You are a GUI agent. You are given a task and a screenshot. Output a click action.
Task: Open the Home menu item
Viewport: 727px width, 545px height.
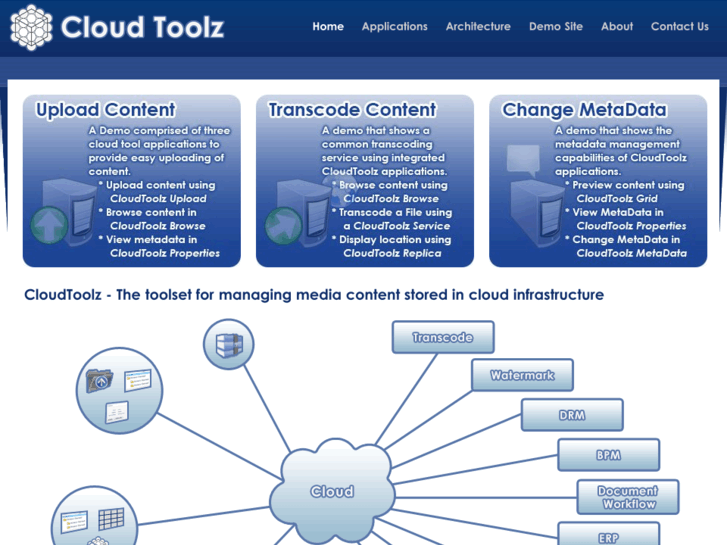(x=328, y=26)
